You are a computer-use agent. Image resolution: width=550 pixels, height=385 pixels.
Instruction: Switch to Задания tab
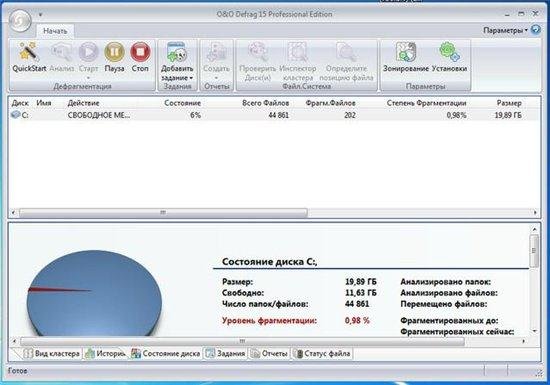pyautogui.click(x=226, y=353)
